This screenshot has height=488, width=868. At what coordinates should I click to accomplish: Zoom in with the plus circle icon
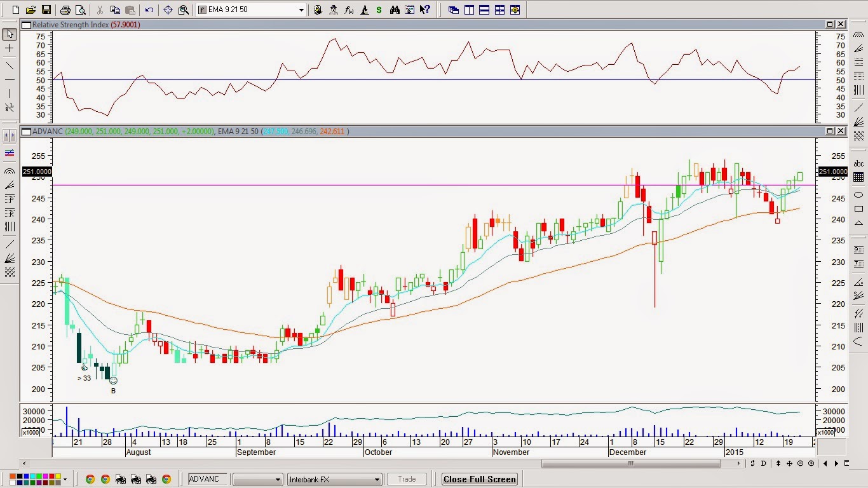point(811,463)
